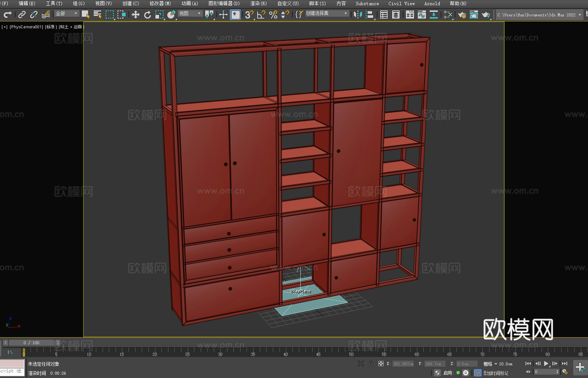The width and height of the screenshot is (588, 378).
Task: Step time slider forward with right arrow
Action: pos(58,343)
